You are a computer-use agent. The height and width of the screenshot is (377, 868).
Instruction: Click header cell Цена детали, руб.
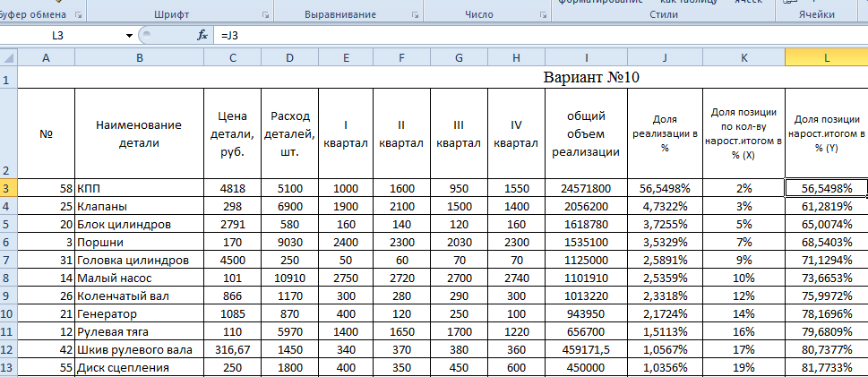click(233, 134)
